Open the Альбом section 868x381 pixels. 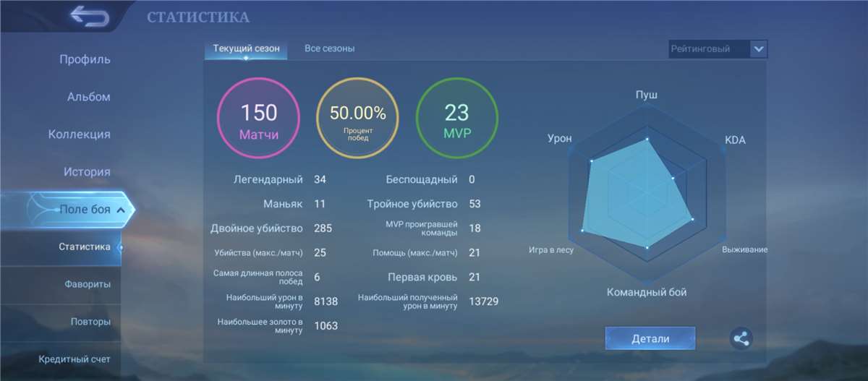[89, 97]
